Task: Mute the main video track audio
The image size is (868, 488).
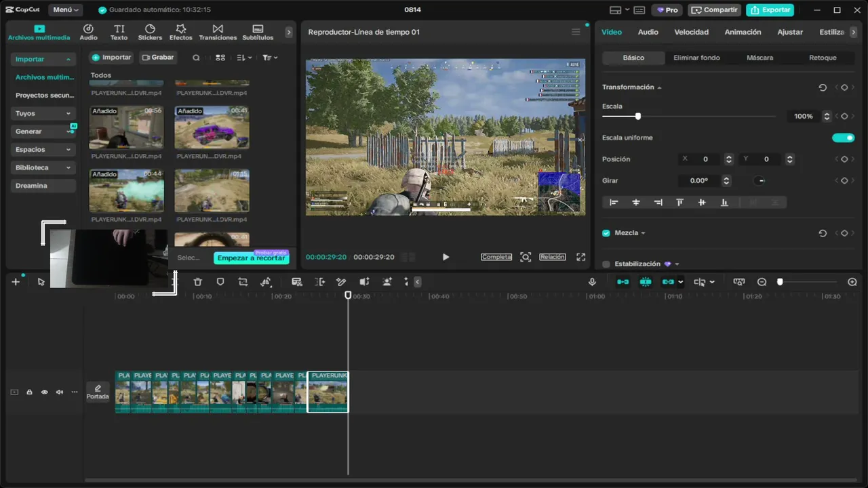Action: coord(60,392)
